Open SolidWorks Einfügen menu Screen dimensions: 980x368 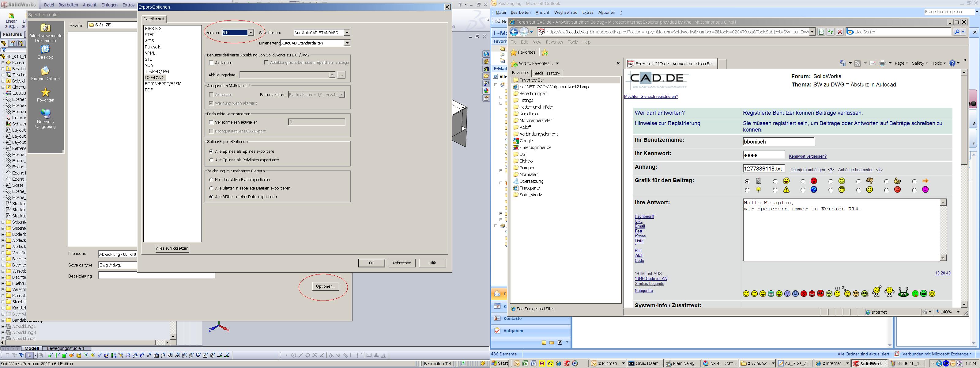coord(109,5)
